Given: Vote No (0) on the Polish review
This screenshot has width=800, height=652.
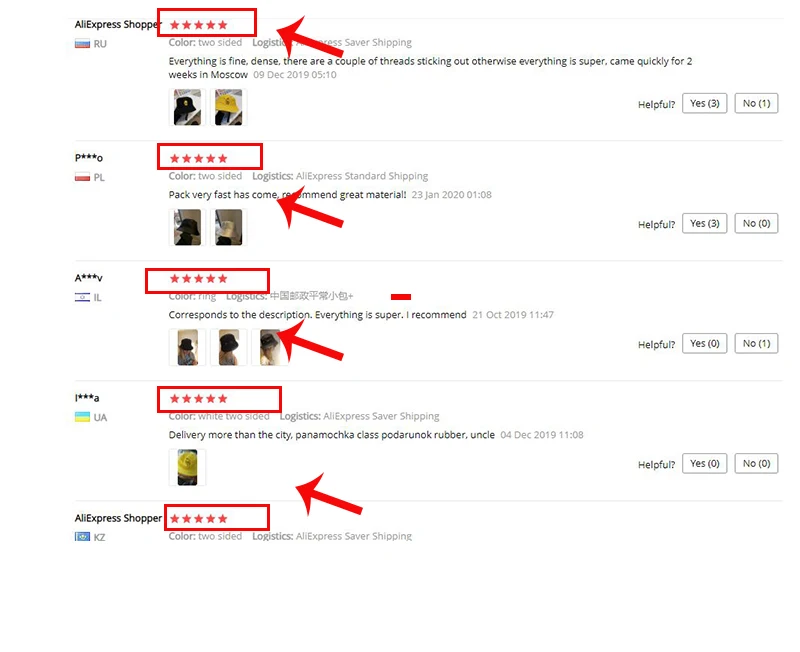Looking at the screenshot, I should 756,223.
